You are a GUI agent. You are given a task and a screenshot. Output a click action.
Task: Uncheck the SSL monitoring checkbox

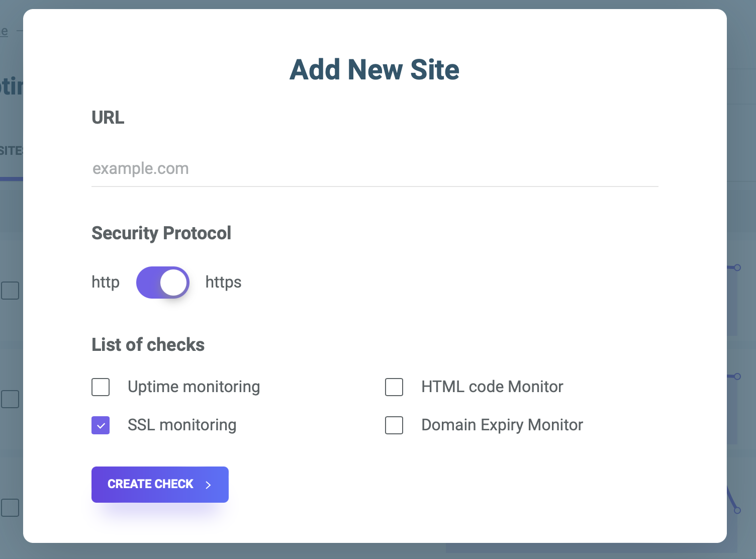pos(101,425)
